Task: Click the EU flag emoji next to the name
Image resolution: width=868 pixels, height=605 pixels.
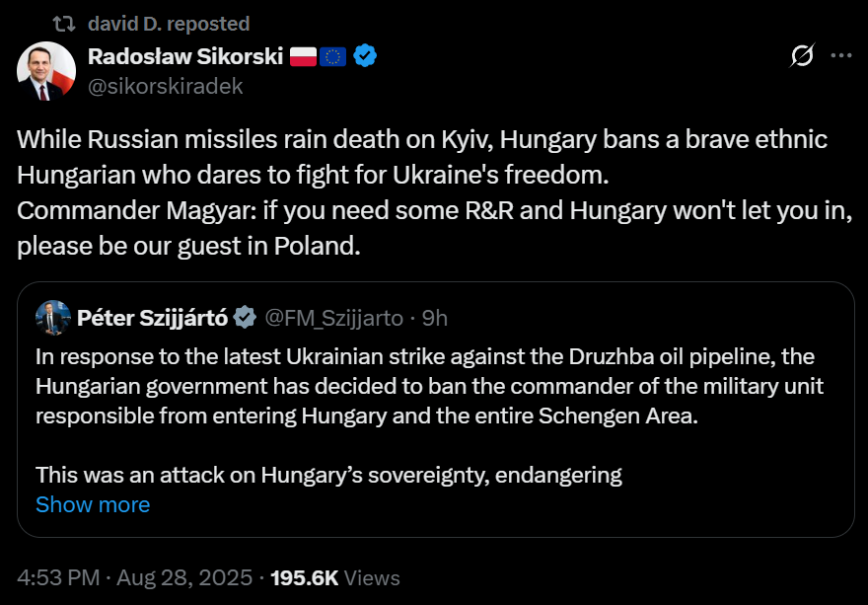Action: click(x=332, y=56)
